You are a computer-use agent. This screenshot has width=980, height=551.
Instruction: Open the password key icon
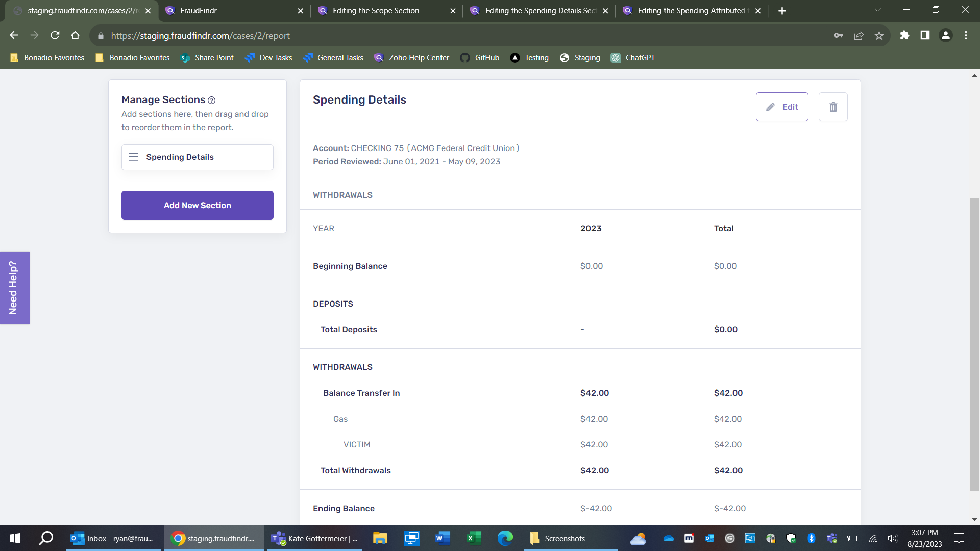click(838, 36)
